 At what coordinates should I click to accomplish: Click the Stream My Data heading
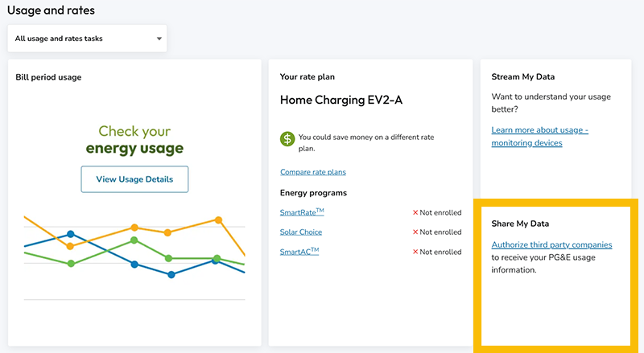[x=524, y=77]
